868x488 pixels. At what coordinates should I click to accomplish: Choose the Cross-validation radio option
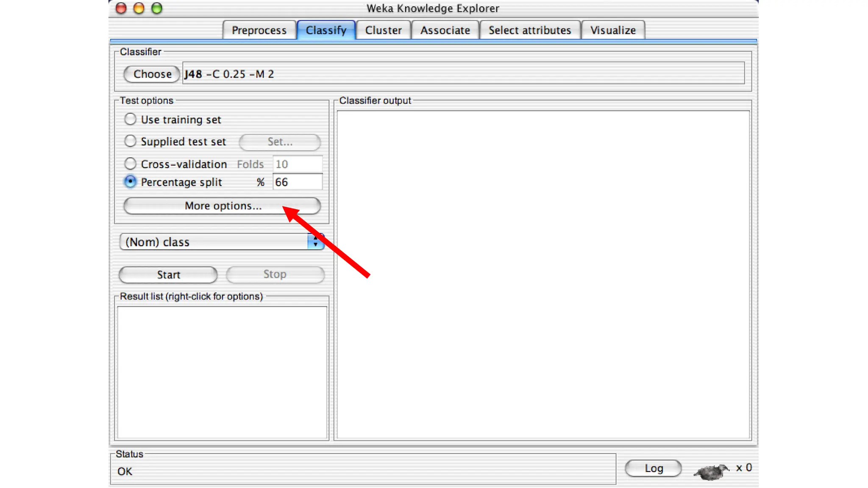tap(131, 164)
